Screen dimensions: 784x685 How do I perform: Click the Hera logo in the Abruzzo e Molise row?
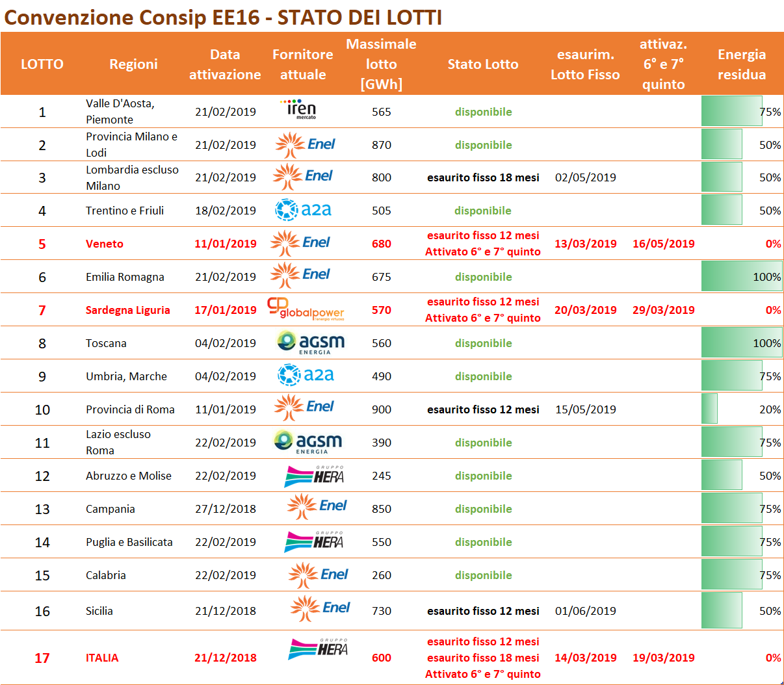(314, 476)
